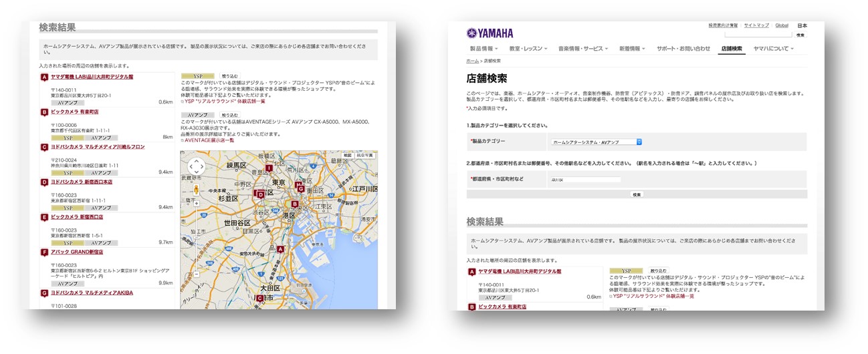Click map marker A near Shinagawa
The image size is (868, 354).
pos(281,248)
